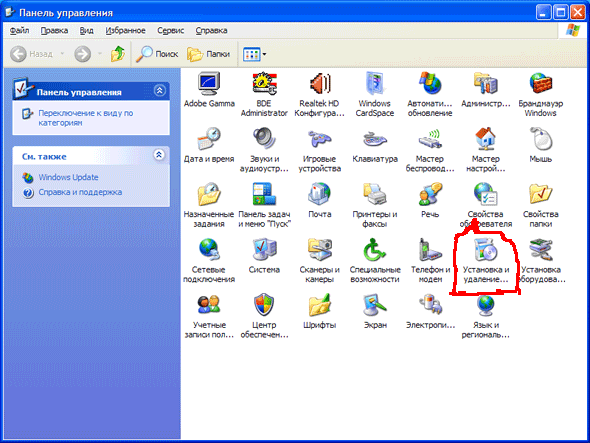
Task: Open the Windows Update link
Action: [68, 177]
